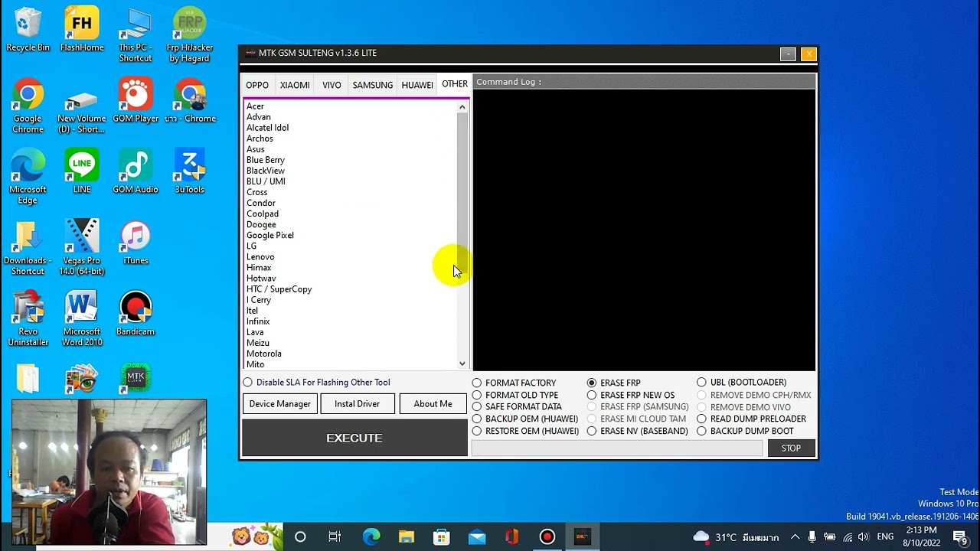
Task: Click the Cortana search circle in taskbar
Action: (x=300, y=536)
